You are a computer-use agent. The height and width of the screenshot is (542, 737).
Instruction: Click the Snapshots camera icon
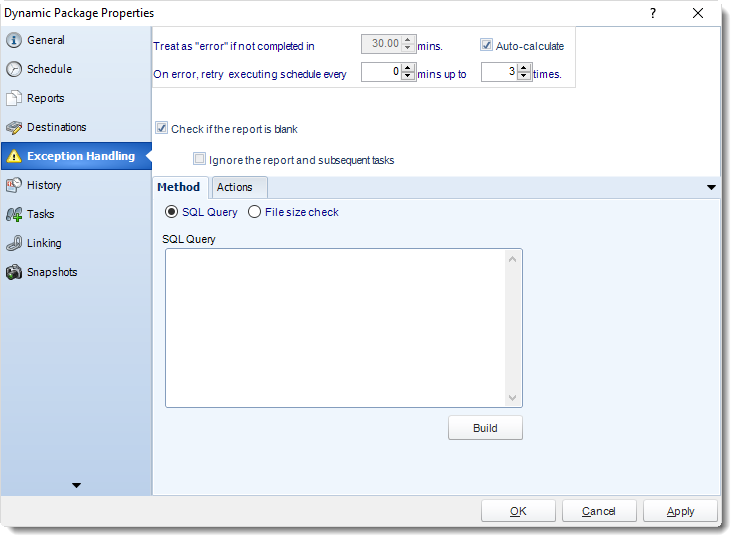14,272
